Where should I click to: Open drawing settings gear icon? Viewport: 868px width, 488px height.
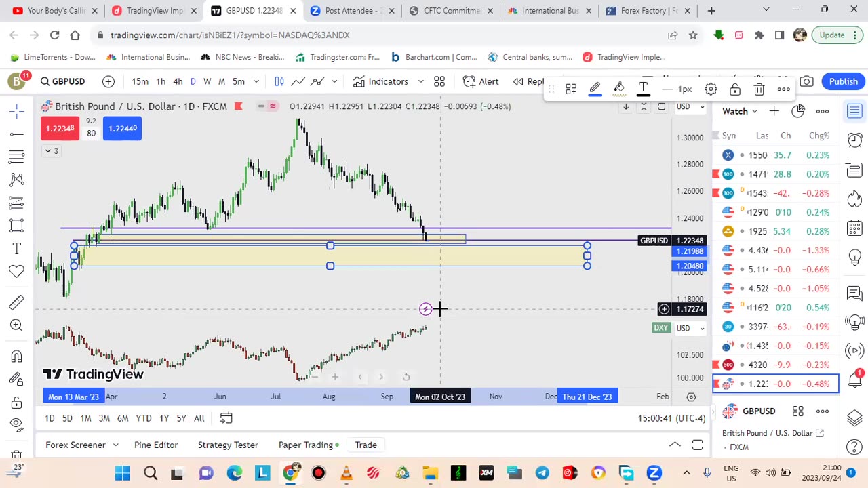coord(711,89)
